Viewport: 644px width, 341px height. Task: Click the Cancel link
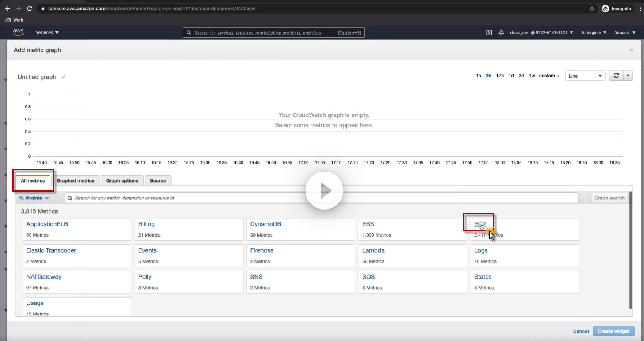tap(581, 332)
